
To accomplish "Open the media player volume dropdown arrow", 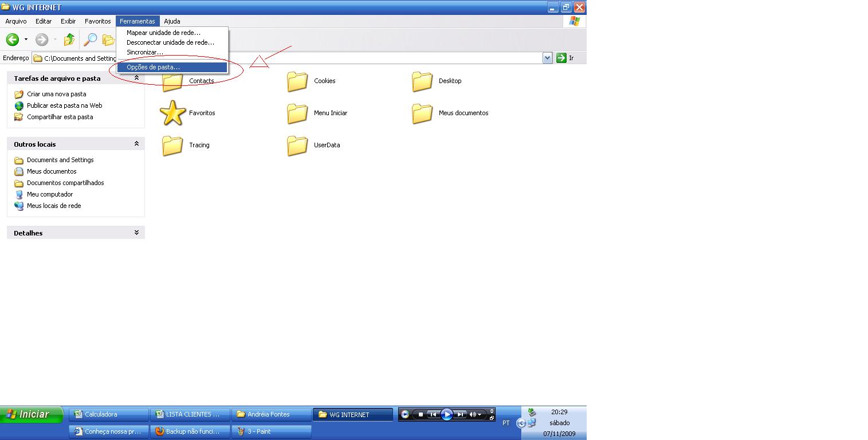I will click(x=480, y=414).
